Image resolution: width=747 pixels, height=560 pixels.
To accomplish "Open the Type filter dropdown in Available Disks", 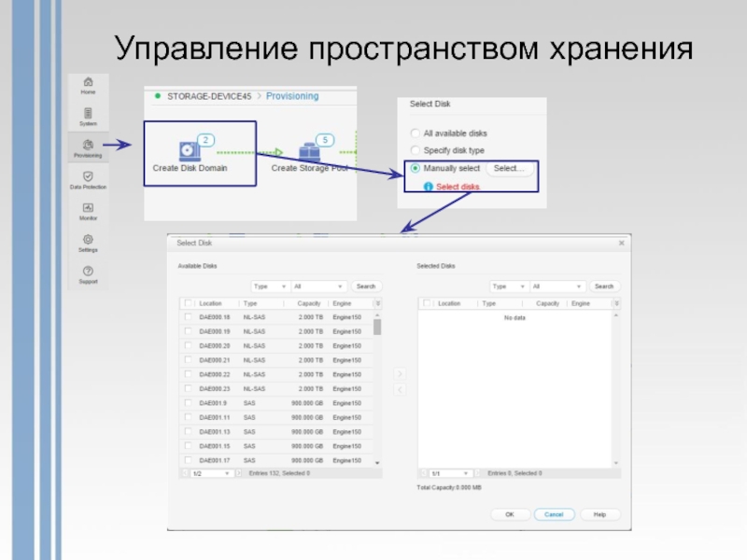I will tap(270, 287).
